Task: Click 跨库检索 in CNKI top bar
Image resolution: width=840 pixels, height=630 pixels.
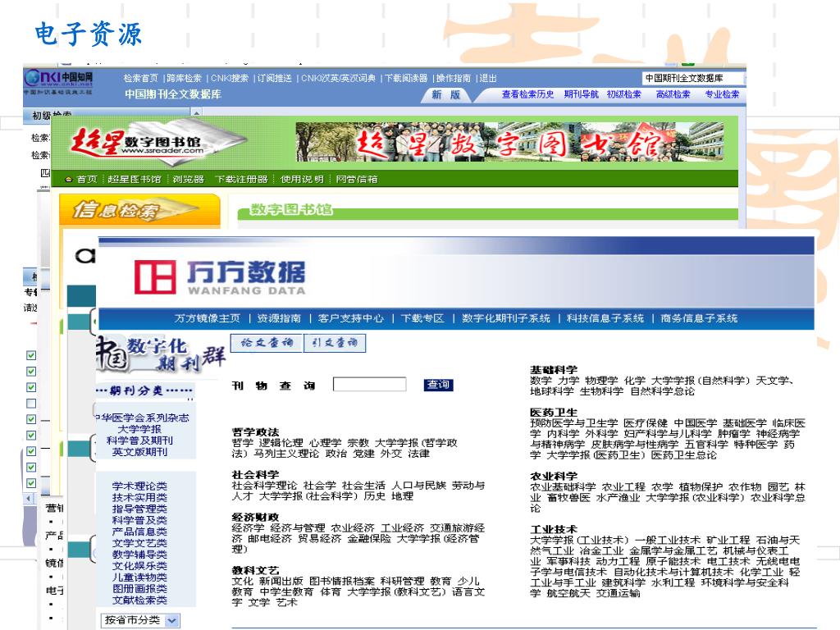Action: pos(185,78)
